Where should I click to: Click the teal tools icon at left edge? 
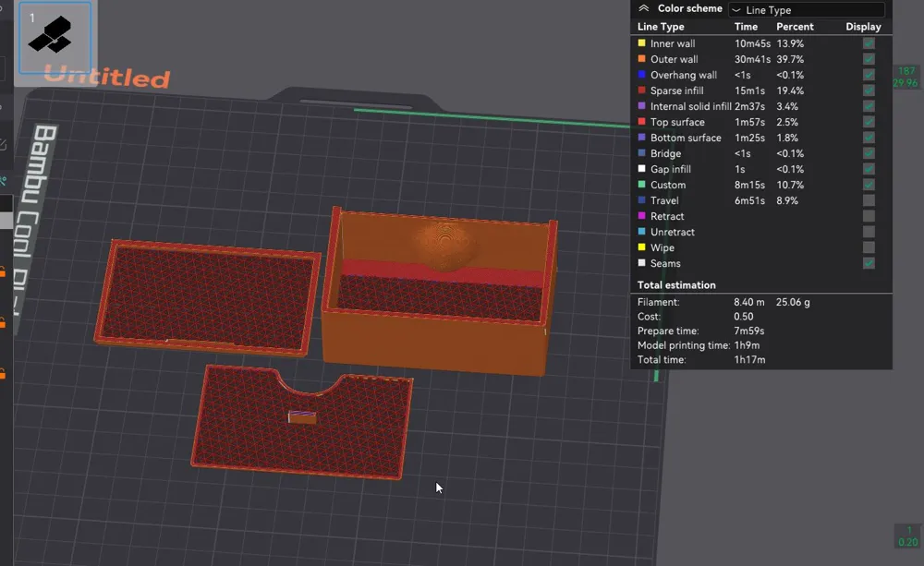coord(3,181)
